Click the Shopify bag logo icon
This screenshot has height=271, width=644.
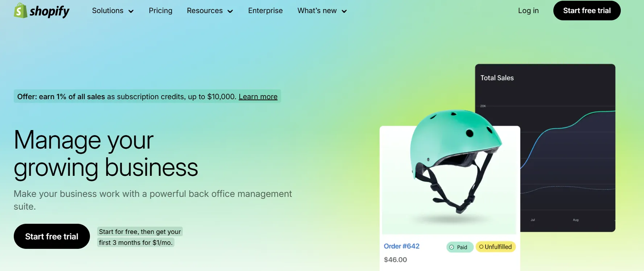coord(20,11)
